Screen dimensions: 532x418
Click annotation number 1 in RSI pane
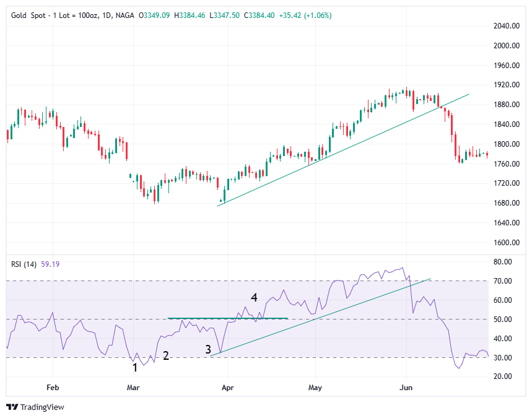click(135, 367)
